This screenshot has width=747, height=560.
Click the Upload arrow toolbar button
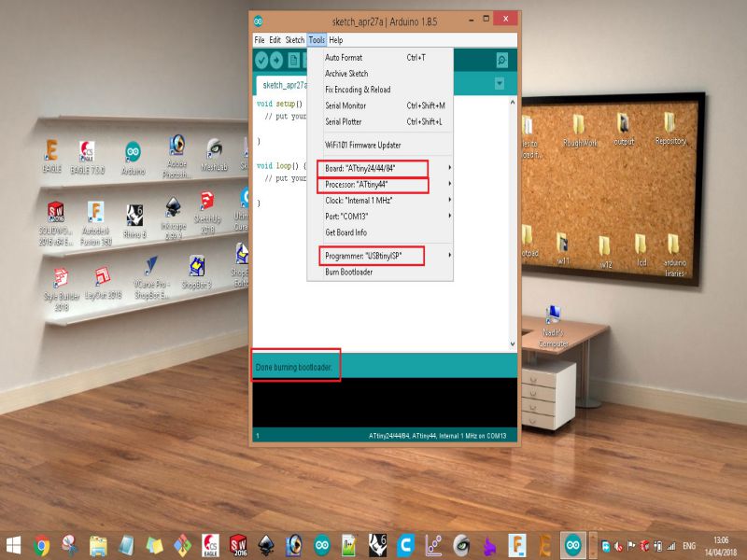[276, 60]
